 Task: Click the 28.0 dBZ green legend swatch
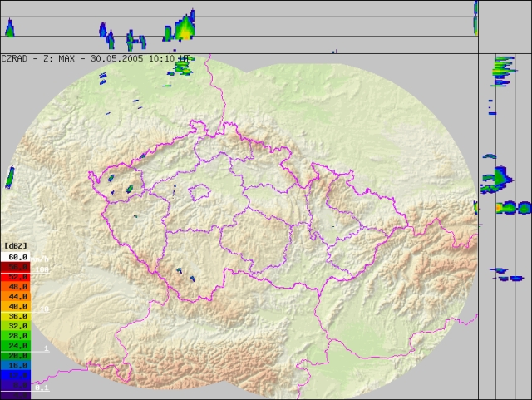point(16,336)
